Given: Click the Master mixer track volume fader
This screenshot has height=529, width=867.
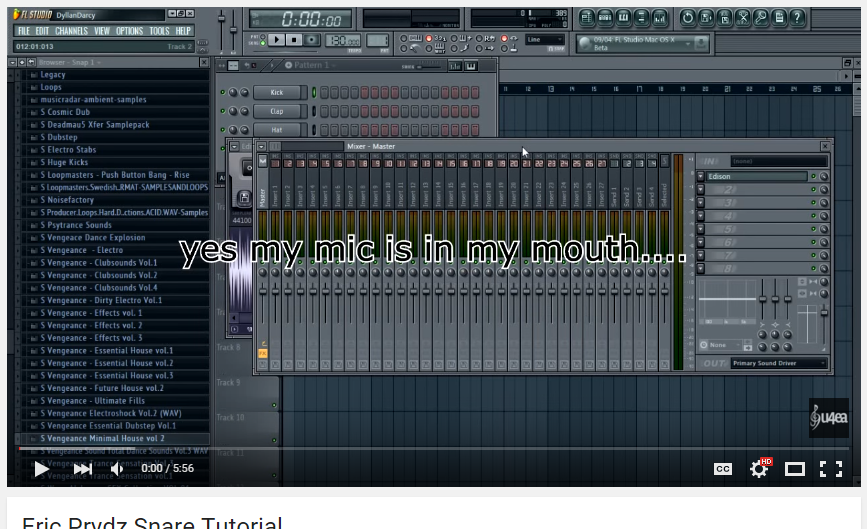Looking at the screenshot, I should [x=263, y=291].
